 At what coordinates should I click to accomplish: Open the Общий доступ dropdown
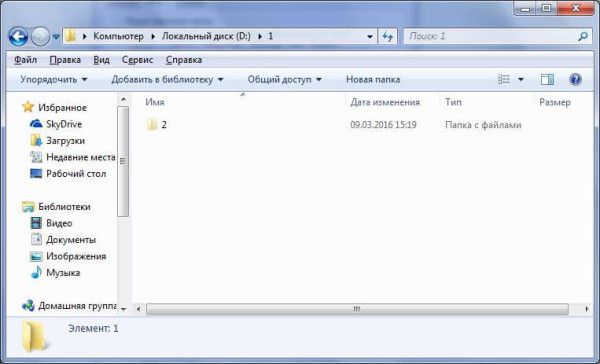click(x=284, y=80)
